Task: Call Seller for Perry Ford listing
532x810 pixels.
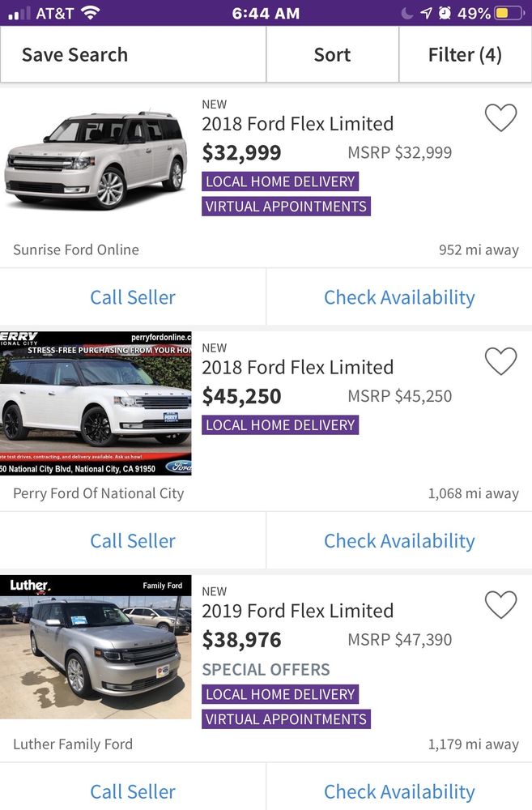Action: pyautogui.click(x=133, y=540)
